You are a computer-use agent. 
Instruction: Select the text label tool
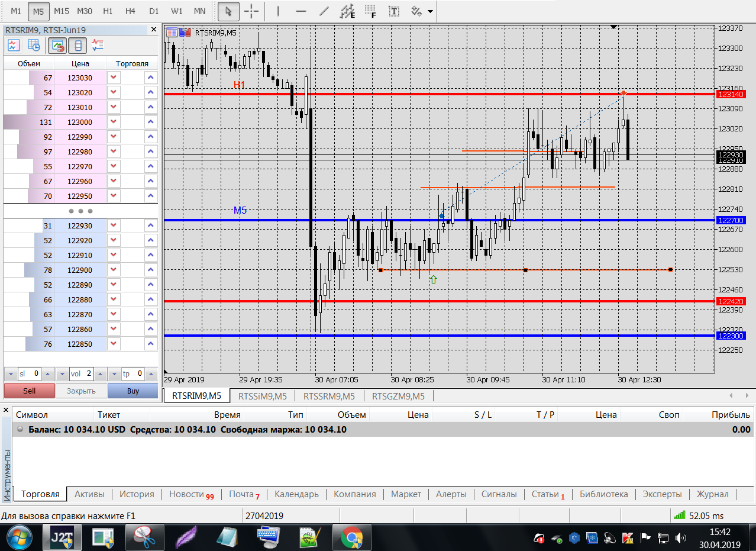393,11
